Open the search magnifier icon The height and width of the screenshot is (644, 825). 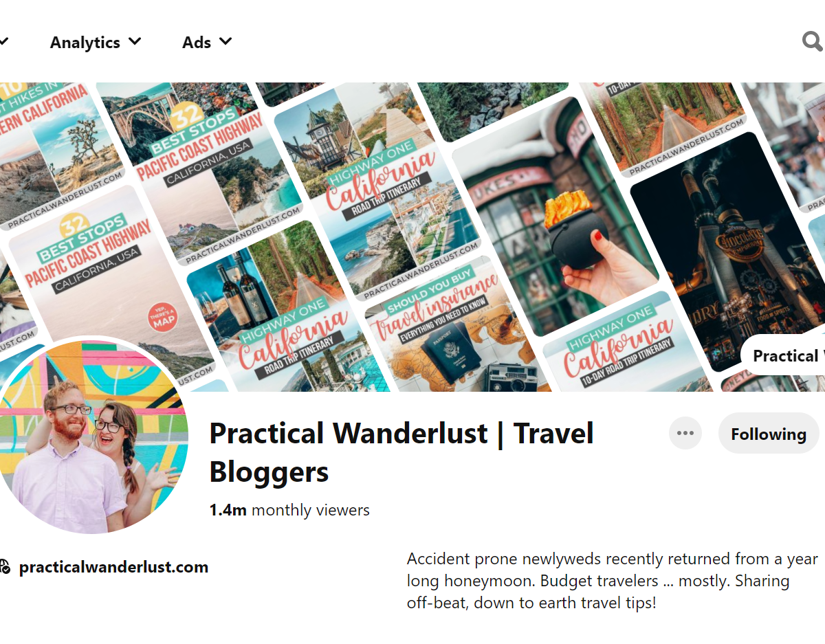813,42
